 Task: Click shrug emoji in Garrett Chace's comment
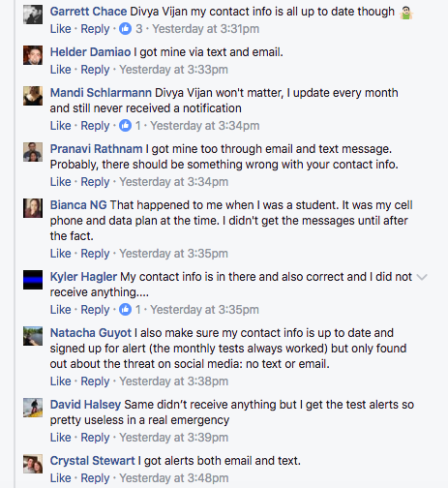406,13
